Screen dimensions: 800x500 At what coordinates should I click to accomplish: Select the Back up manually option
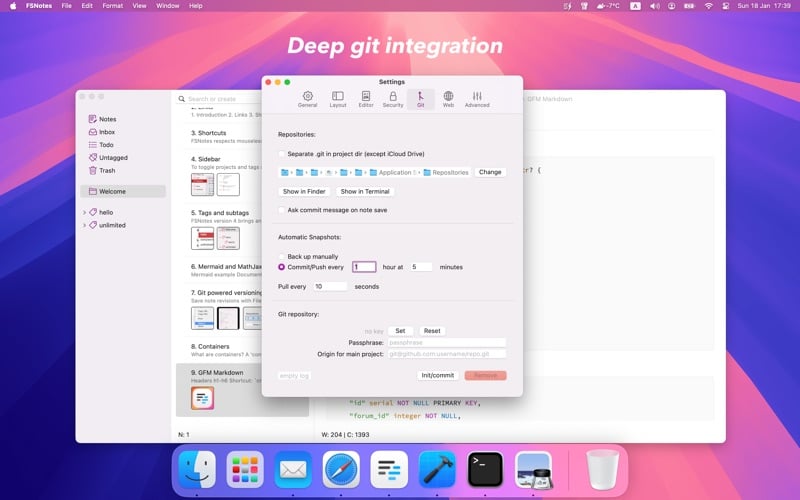(x=282, y=257)
